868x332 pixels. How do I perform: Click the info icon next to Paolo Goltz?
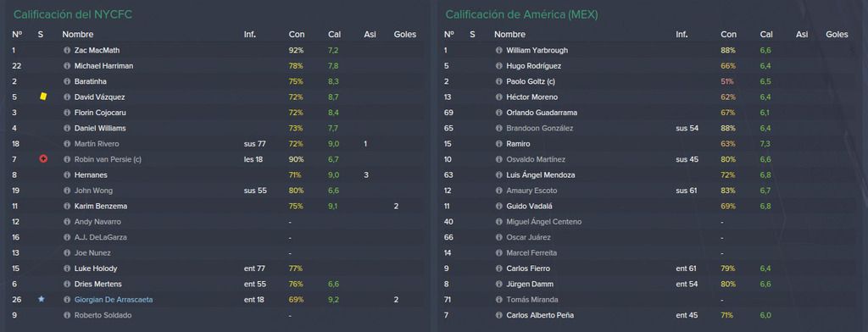[x=498, y=81]
